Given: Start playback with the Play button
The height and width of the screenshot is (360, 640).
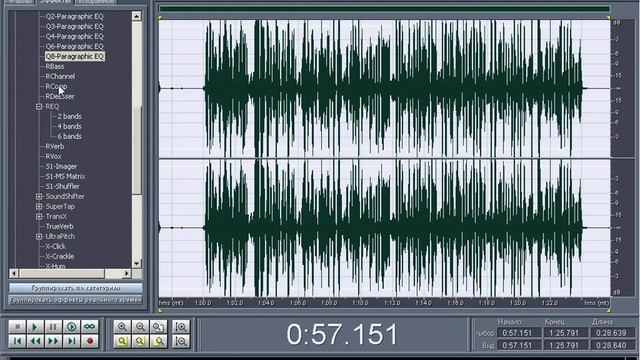Looking at the screenshot, I should (x=35, y=327).
